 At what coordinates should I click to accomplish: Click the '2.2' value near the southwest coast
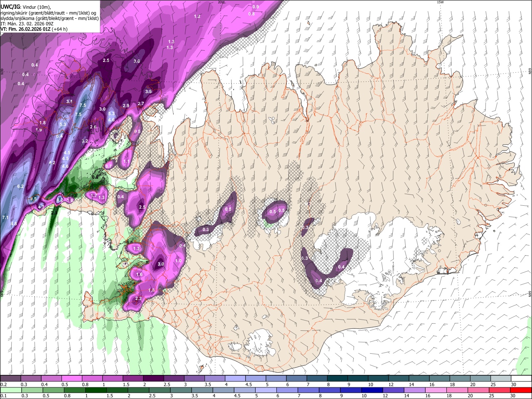pos(139,298)
